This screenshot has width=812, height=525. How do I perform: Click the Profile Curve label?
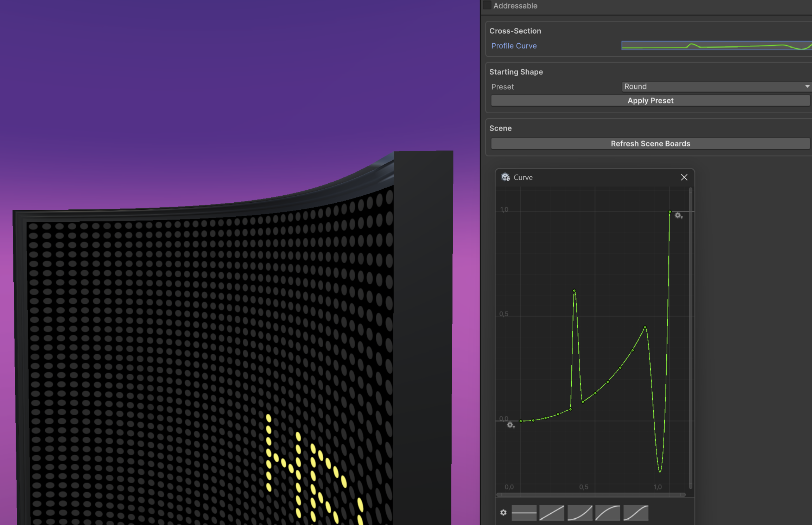pos(514,46)
